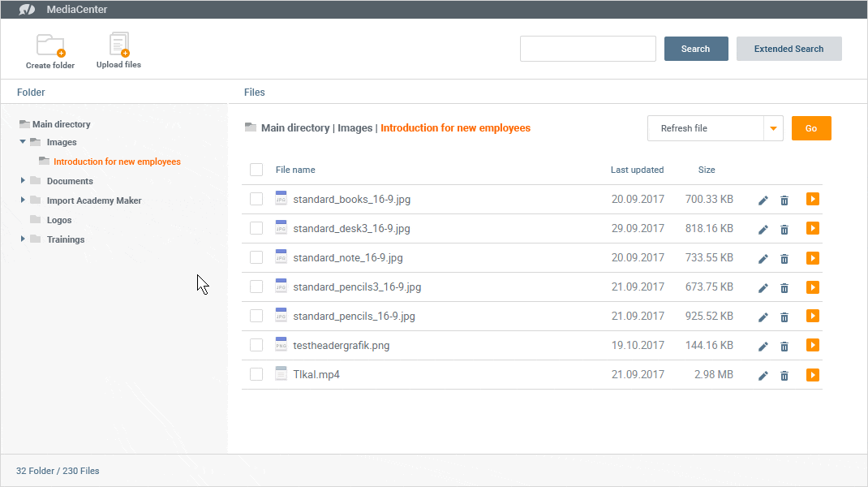Edit the file standard_books_16-9.jpg

click(763, 199)
